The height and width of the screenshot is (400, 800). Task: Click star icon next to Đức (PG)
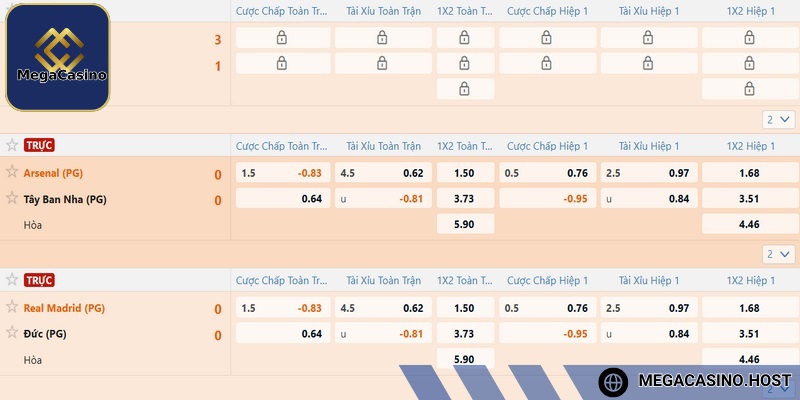pos(12,333)
